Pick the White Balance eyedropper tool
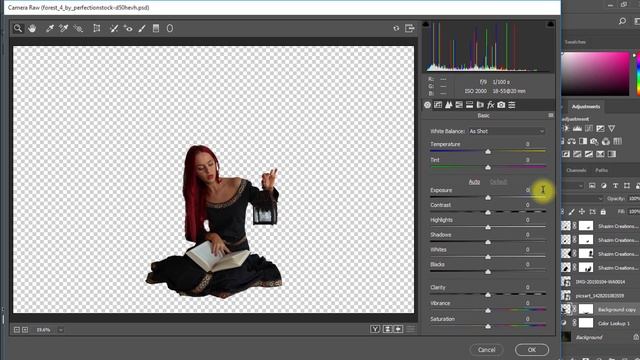The height and width of the screenshot is (360, 640). [x=50, y=28]
